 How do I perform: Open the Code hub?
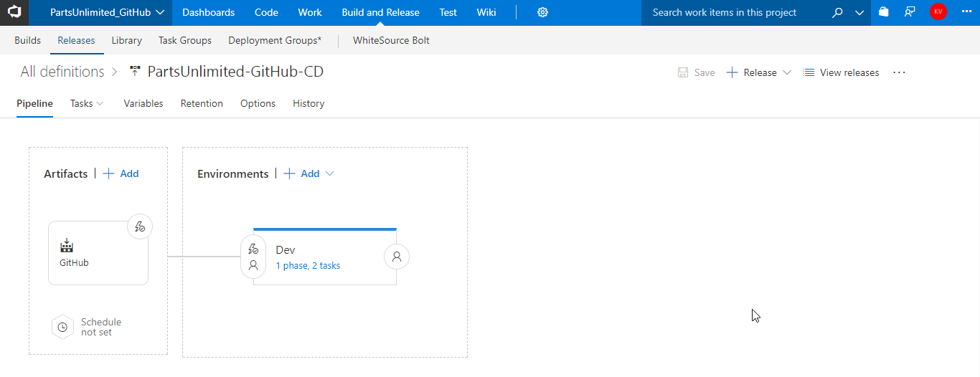tap(266, 12)
